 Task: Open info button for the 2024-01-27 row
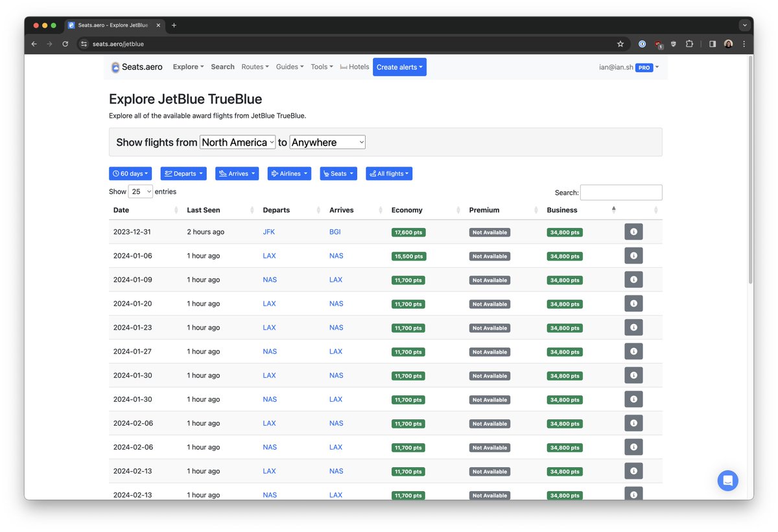[x=633, y=351]
